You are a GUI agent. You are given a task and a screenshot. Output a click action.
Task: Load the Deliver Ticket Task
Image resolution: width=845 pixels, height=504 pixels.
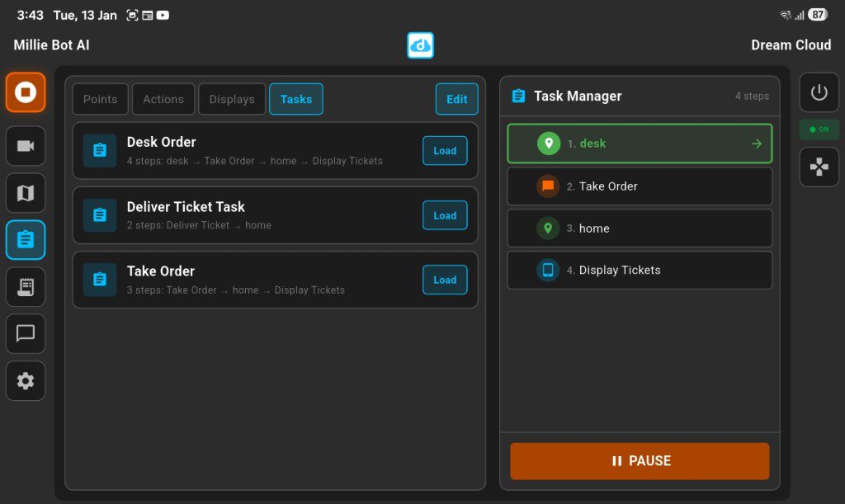(x=445, y=215)
